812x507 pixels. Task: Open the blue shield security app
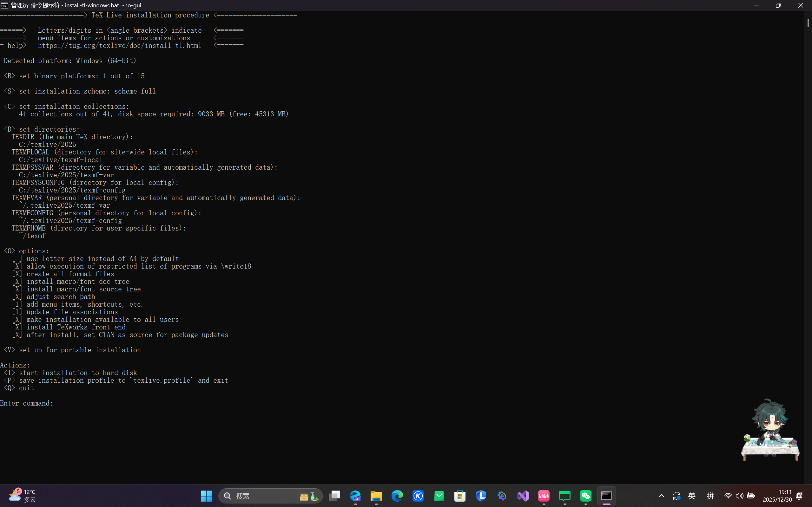(x=481, y=496)
